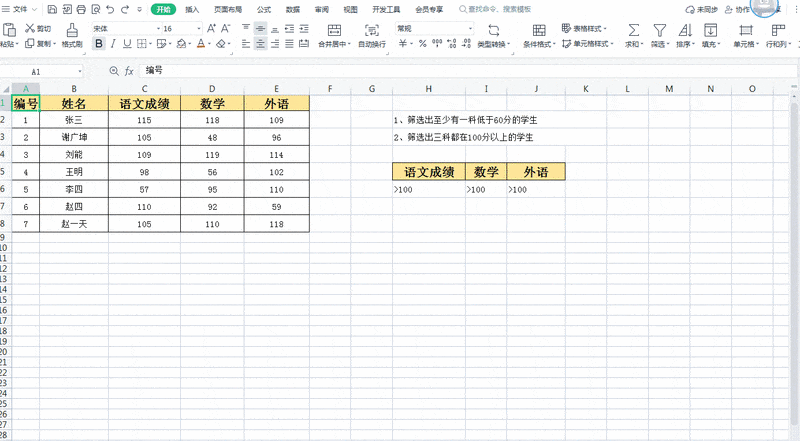Align cell text to the left
Screen dimensions: 800x441
(x=246, y=44)
